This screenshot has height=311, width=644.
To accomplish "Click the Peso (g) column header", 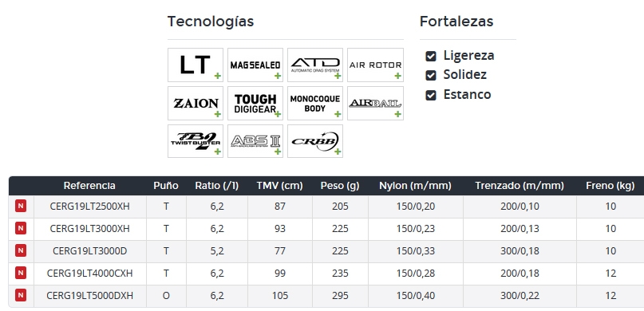I will pos(340,186).
